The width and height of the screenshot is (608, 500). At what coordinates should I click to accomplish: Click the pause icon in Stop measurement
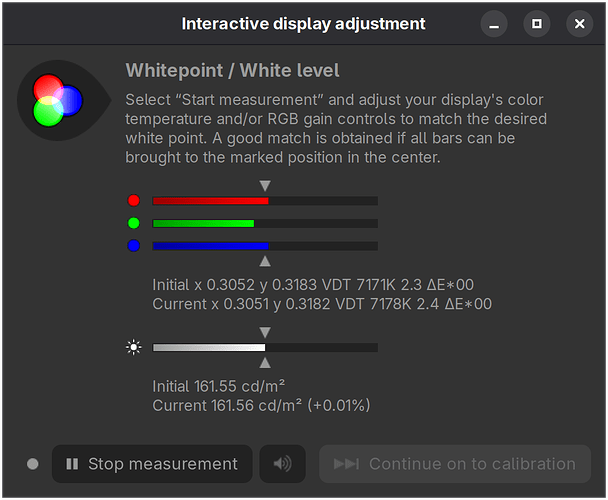point(72,464)
